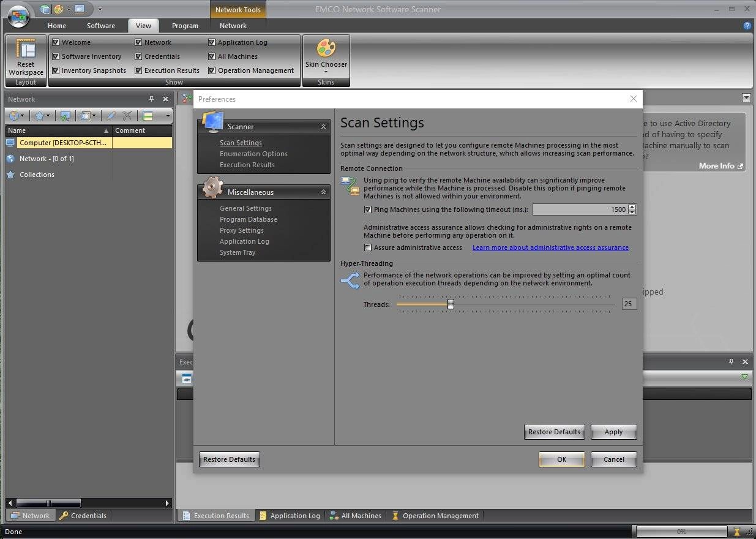The height and width of the screenshot is (539, 756).
Task: Enable Assure administrative access checkbox
Action: point(368,247)
